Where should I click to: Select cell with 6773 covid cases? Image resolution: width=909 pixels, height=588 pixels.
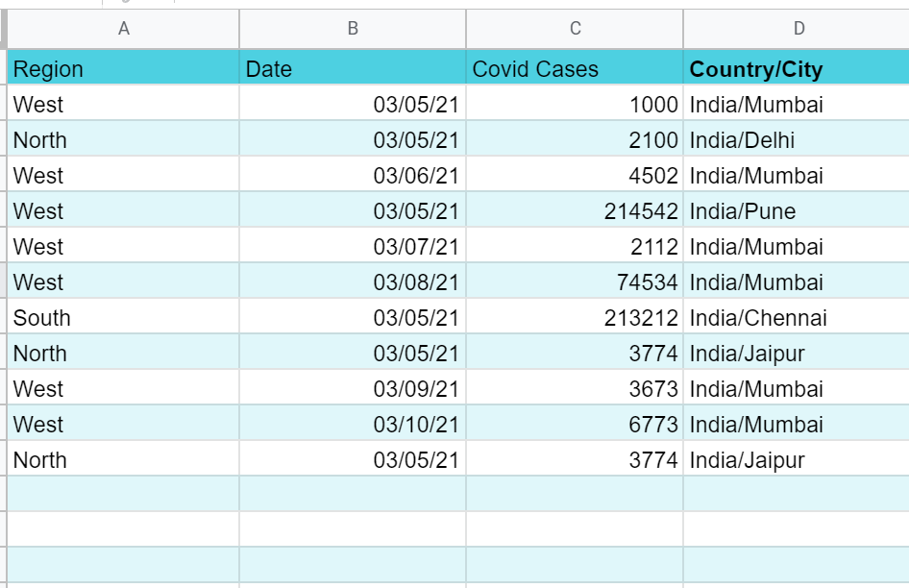pyautogui.click(x=575, y=424)
